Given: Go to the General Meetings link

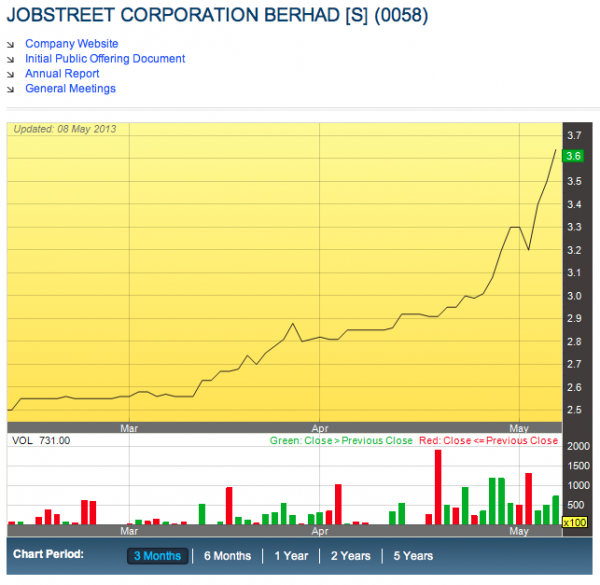Looking at the screenshot, I should (70, 89).
